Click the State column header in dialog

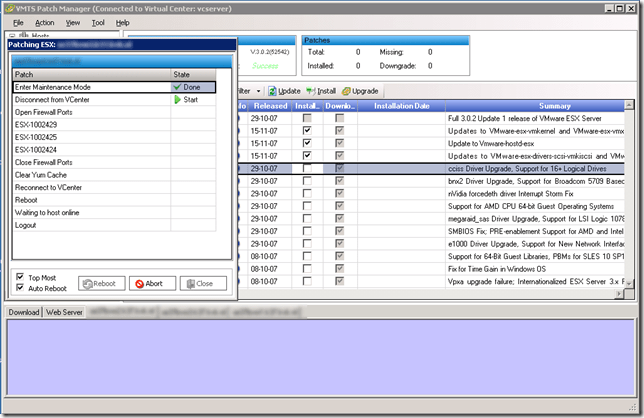pos(193,74)
